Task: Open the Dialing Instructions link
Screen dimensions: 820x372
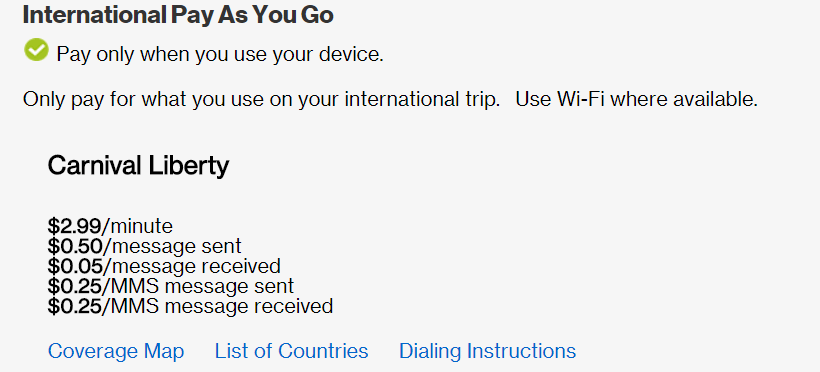Action: [487, 351]
